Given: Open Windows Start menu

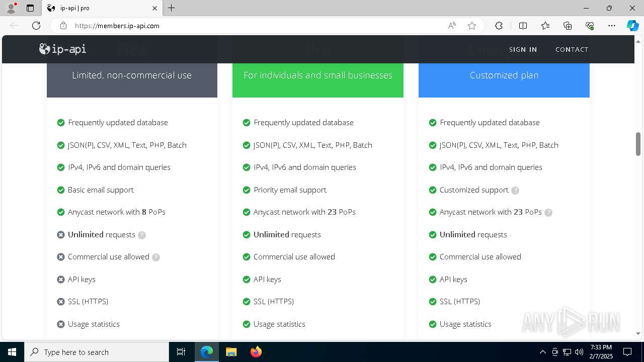Looking at the screenshot, I should (12, 352).
